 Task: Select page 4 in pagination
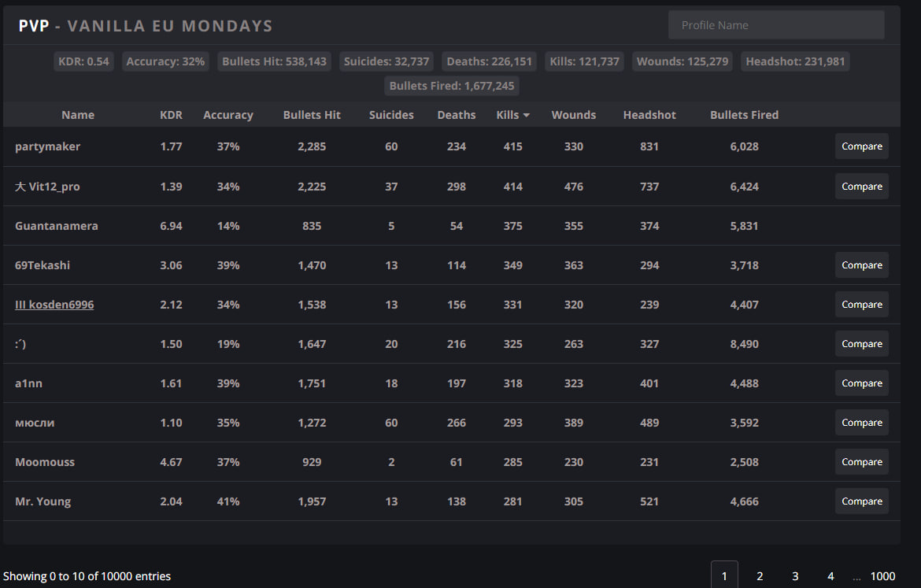[x=830, y=576]
